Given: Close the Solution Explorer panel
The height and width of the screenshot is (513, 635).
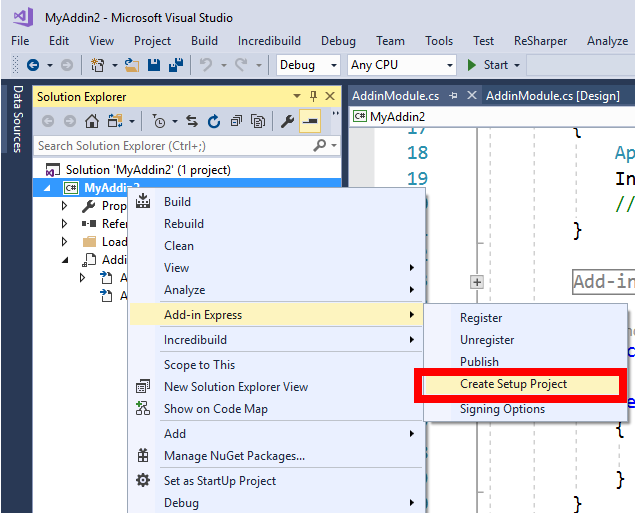Looking at the screenshot, I should pos(330,96).
